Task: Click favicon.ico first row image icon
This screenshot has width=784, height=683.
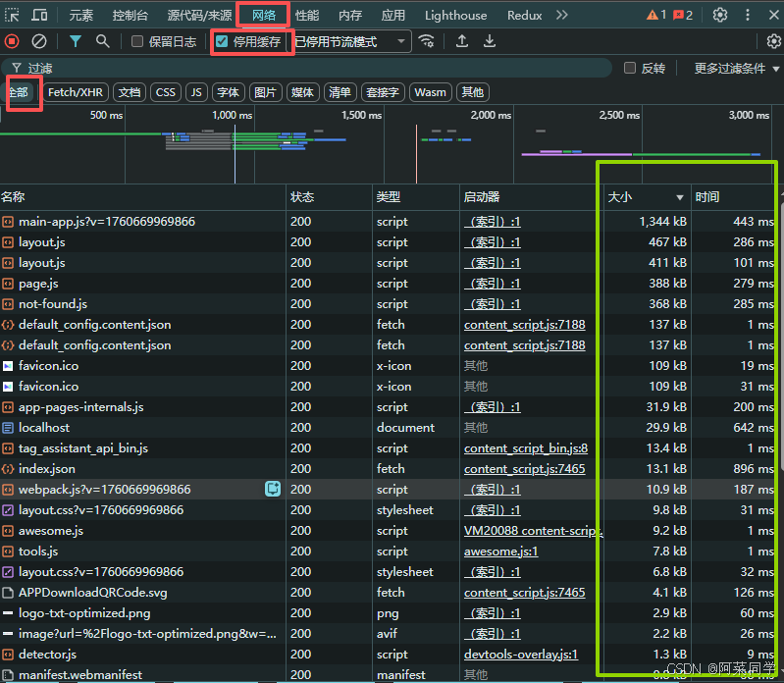Action: point(8,366)
